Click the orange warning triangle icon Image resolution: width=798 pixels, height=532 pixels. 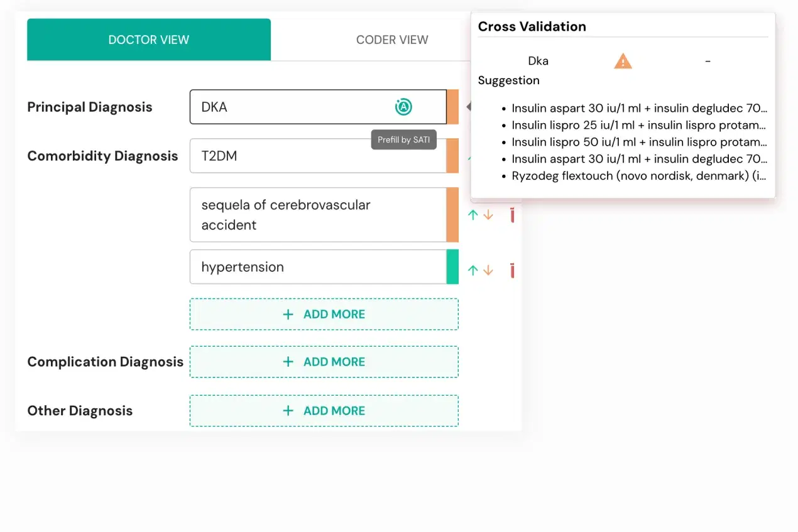(623, 61)
